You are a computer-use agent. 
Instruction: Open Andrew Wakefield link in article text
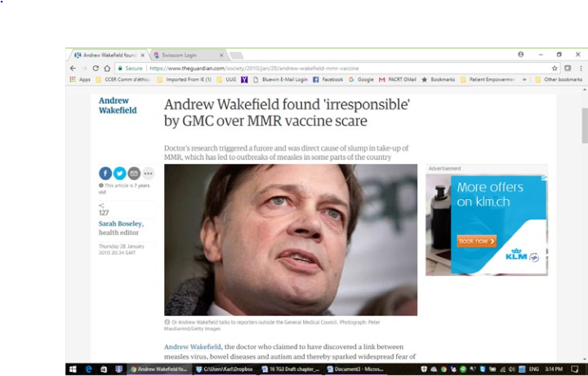[x=193, y=347]
